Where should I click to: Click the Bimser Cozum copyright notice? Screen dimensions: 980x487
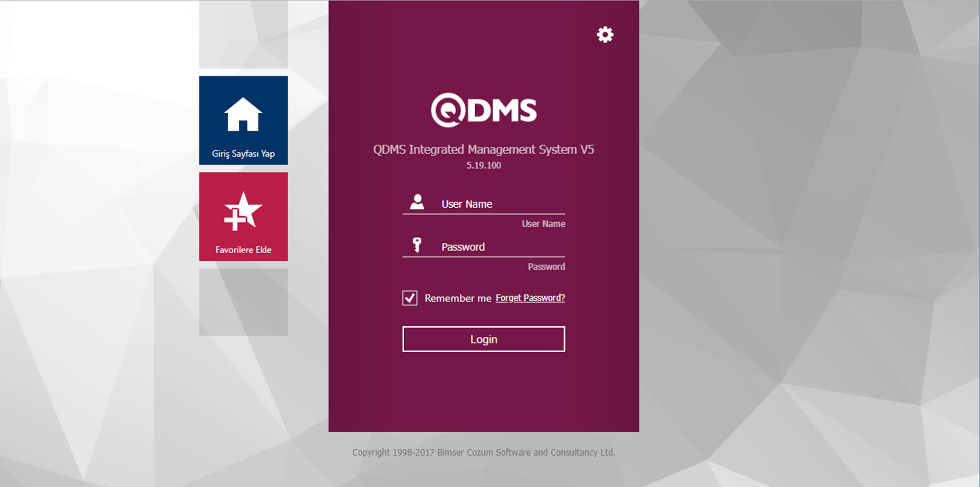point(484,452)
